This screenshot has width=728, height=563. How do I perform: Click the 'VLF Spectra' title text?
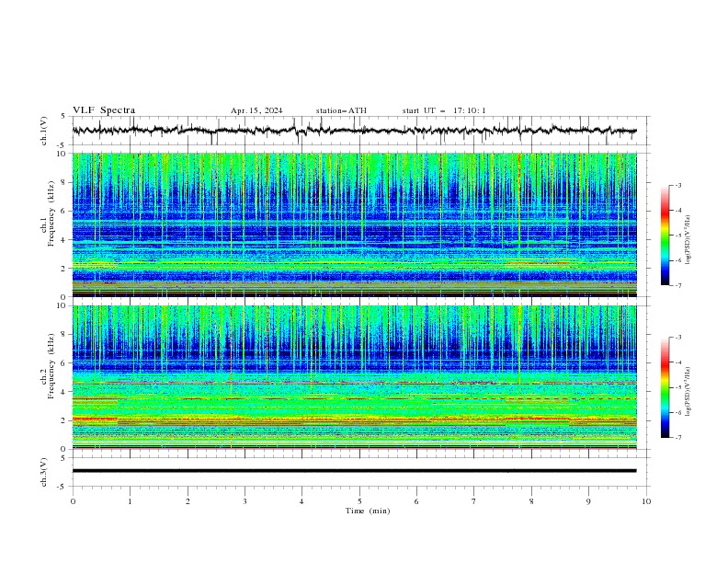click(x=104, y=110)
